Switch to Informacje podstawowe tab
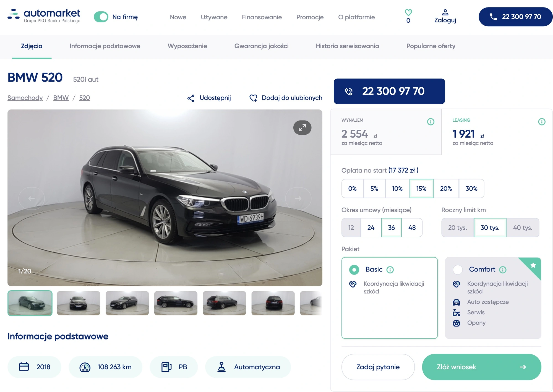Viewport: 553px width, 392px height. click(105, 46)
